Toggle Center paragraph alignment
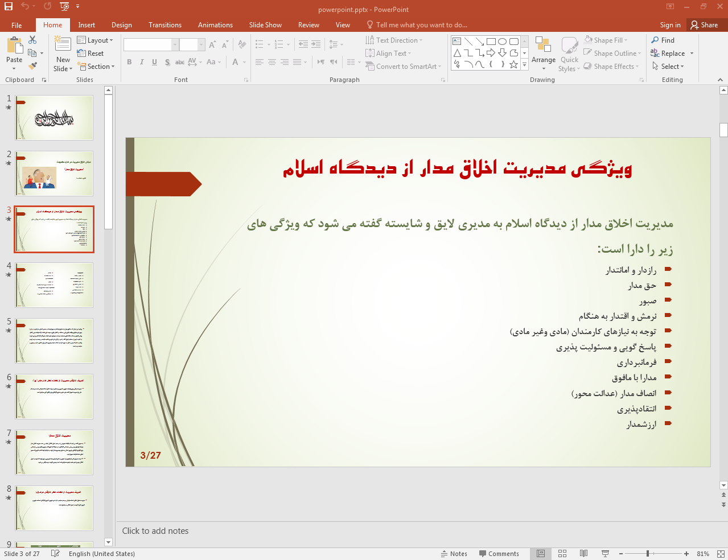 [x=272, y=62]
